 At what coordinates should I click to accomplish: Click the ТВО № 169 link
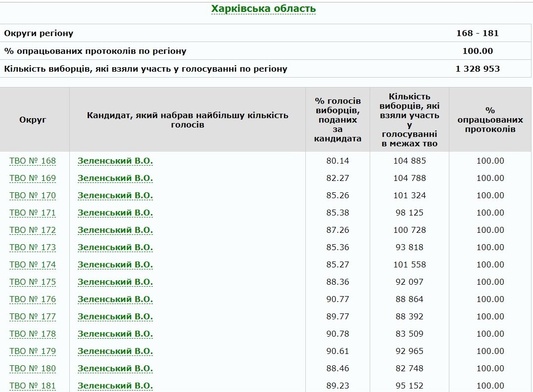33,178
